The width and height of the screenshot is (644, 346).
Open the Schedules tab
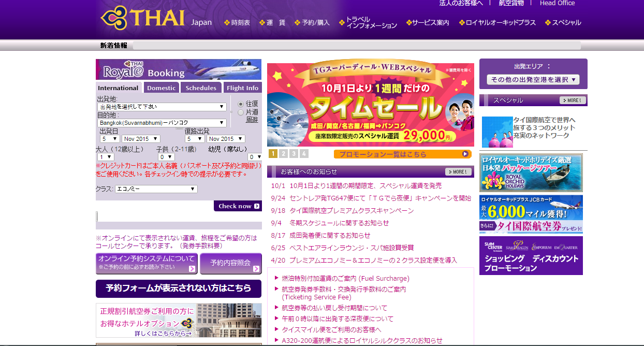201,88
